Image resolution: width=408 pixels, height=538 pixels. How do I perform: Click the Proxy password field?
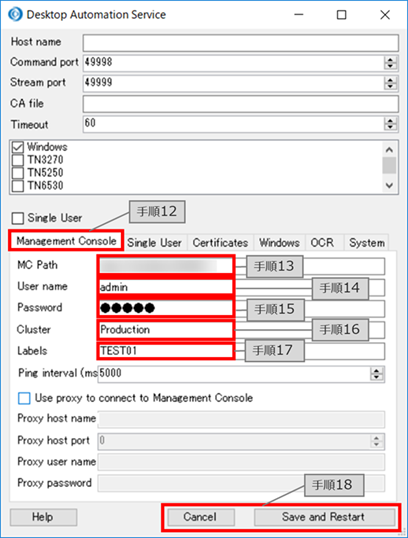tap(241, 483)
